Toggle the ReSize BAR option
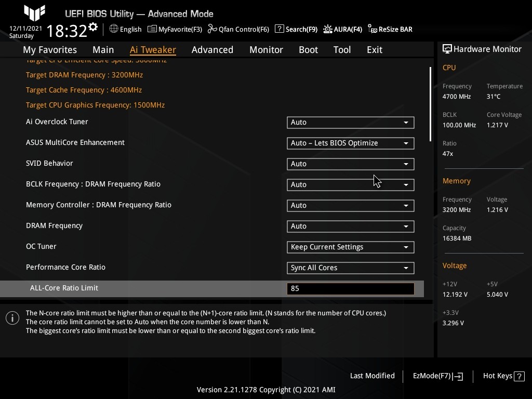 coord(390,29)
